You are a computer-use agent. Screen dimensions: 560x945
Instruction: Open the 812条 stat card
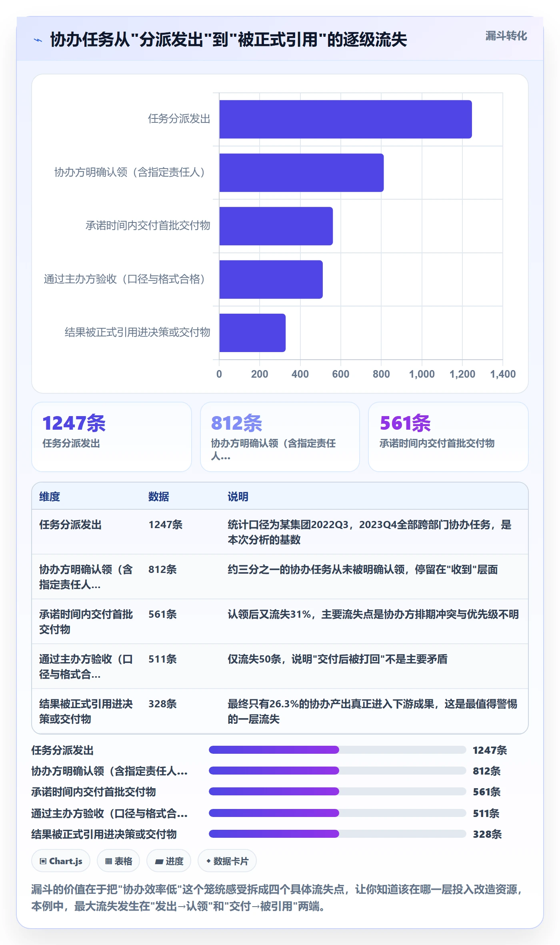coord(280,437)
